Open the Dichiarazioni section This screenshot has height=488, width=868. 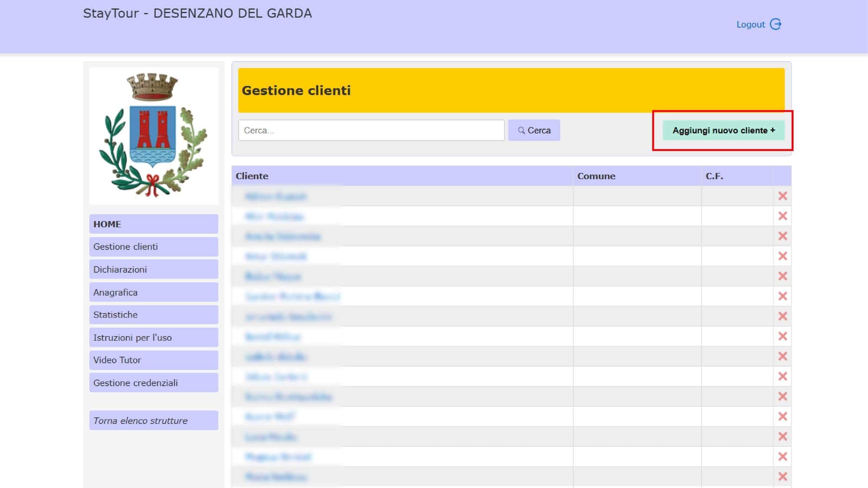154,270
